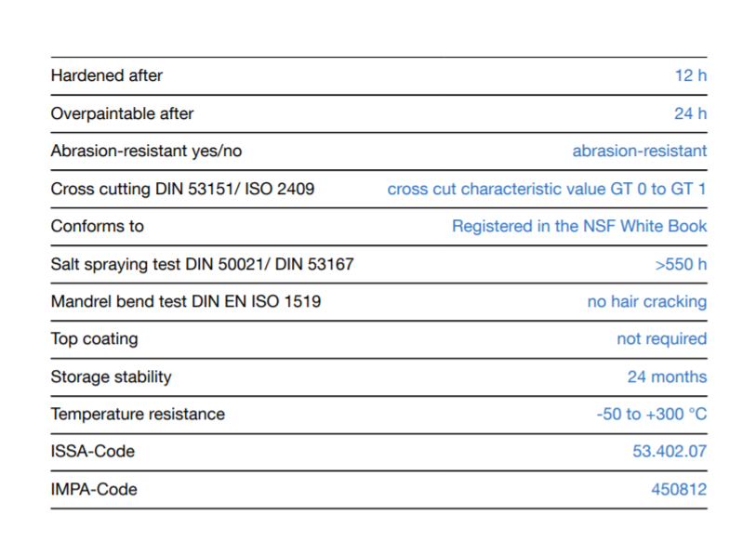Click the 'Overpaintable after' label

click(122, 113)
